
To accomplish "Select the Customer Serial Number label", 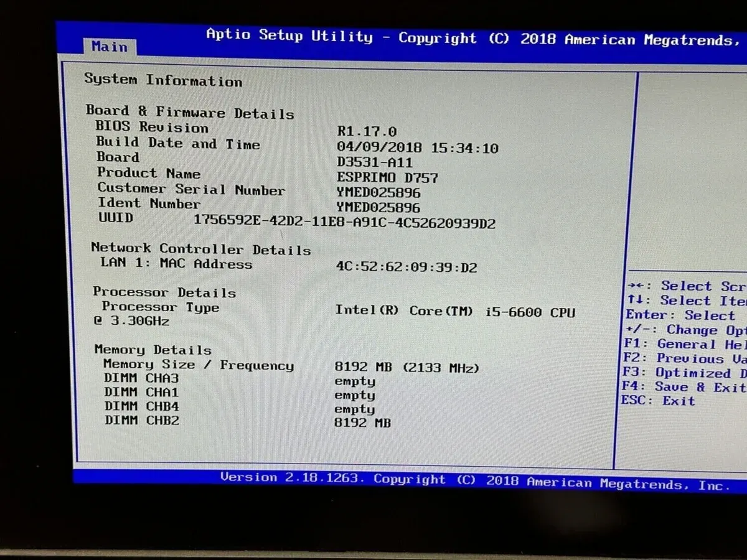I will click(x=190, y=189).
